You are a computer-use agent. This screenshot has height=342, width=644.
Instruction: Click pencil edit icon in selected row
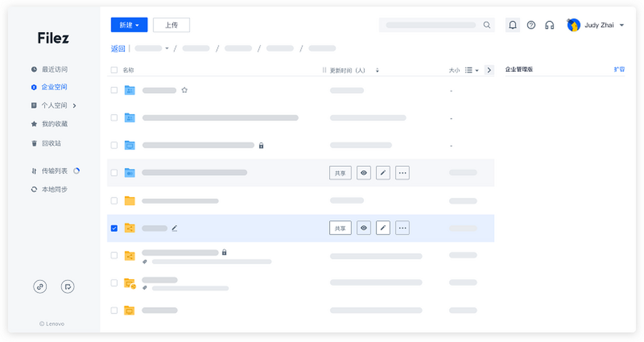(x=383, y=228)
